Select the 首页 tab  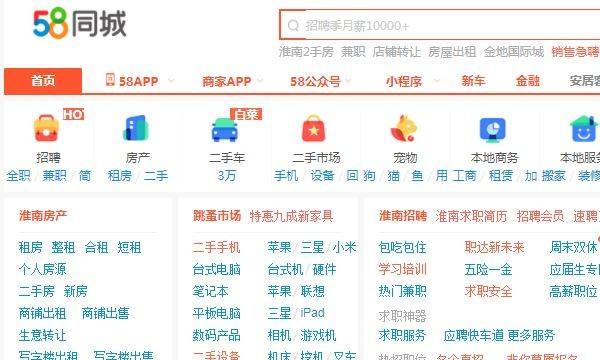pos(43,81)
